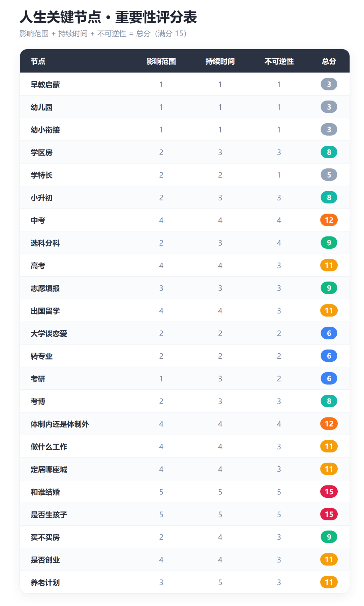
Task: Click the score badge 11 for 是否创业
Action: [329, 559]
